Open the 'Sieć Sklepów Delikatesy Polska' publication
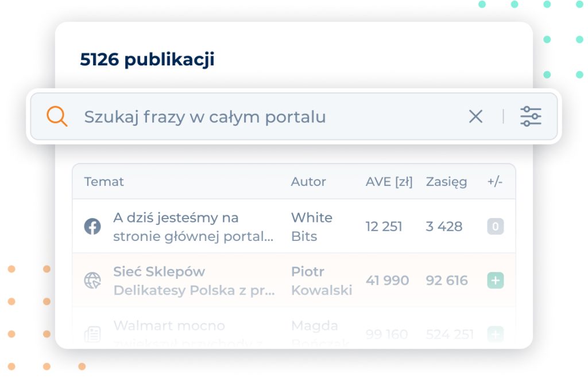588x378 pixels. 194,280
